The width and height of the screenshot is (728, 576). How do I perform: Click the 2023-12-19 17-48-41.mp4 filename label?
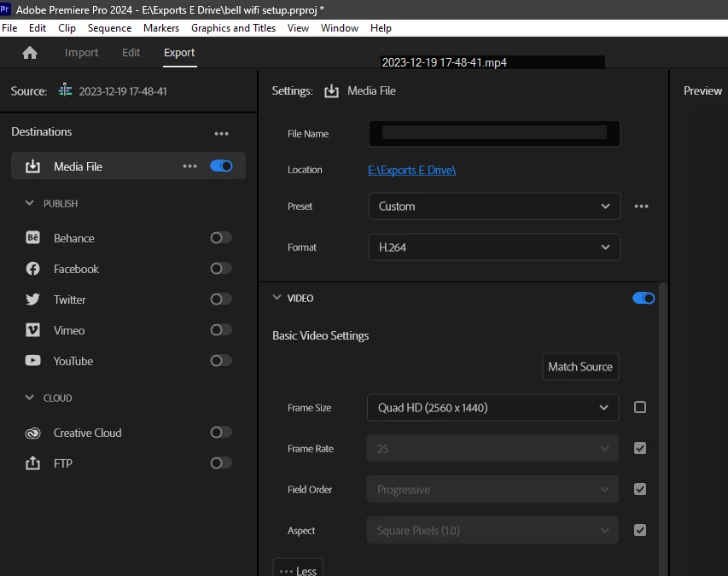445,62
